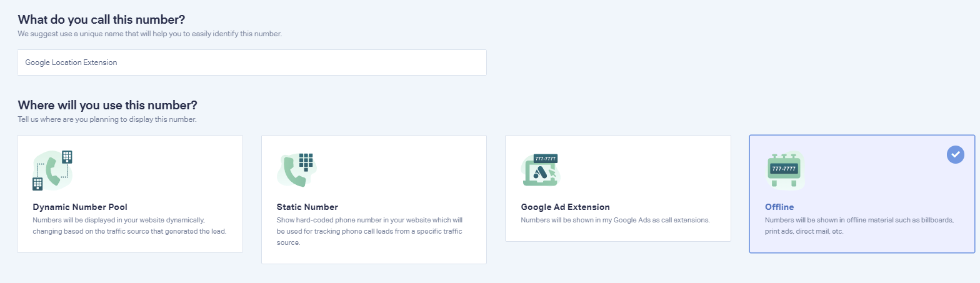The width and height of the screenshot is (980, 283).
Task: Click the 'Static Number' title text
Action: pos(307,207)
